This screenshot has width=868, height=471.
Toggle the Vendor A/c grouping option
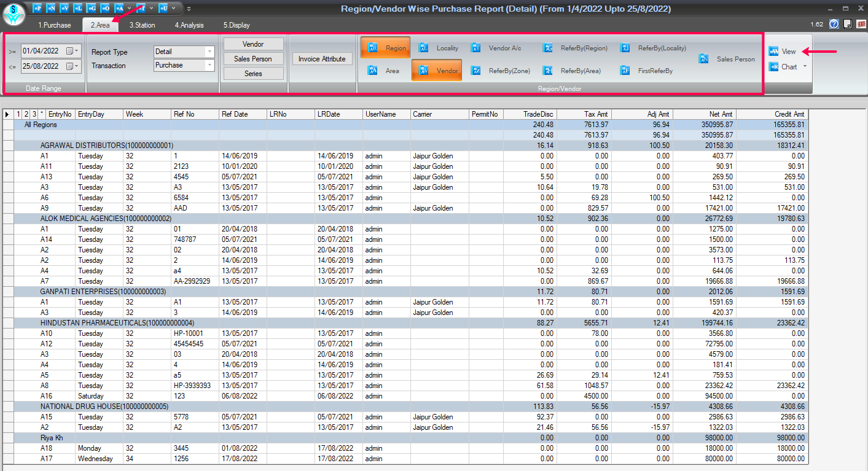pos(496,48)
